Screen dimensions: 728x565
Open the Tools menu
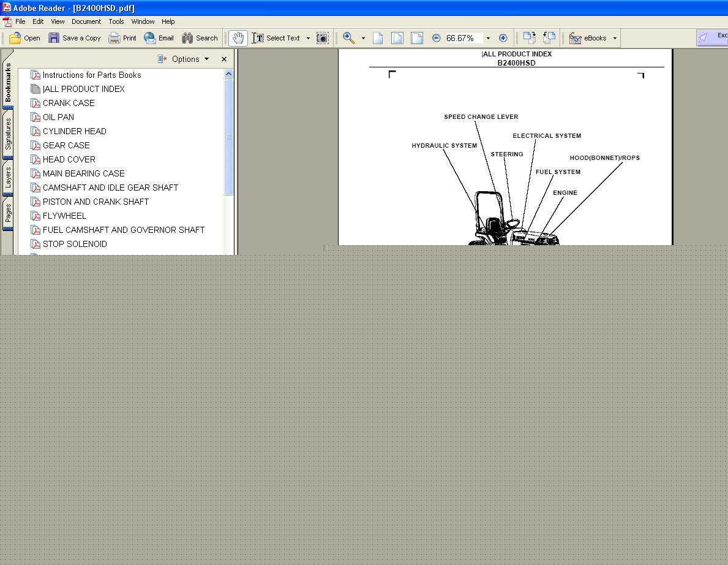(116, 21)
